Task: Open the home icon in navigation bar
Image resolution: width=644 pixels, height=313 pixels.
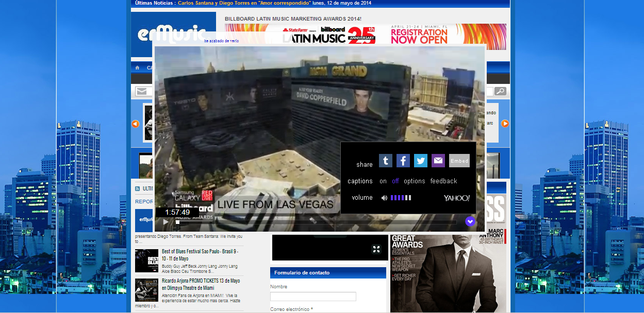Action: (137, 67)
